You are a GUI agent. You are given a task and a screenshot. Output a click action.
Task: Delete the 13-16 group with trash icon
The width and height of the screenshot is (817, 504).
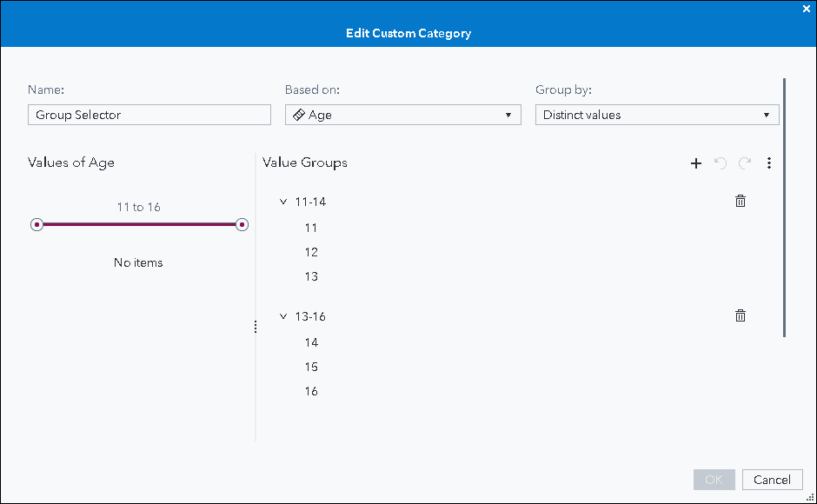[x=741, y=315]
